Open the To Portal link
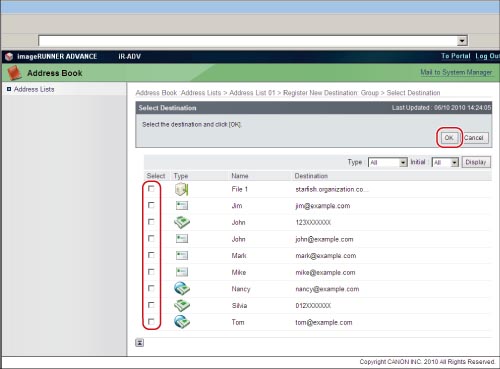 tap(456, 56)
